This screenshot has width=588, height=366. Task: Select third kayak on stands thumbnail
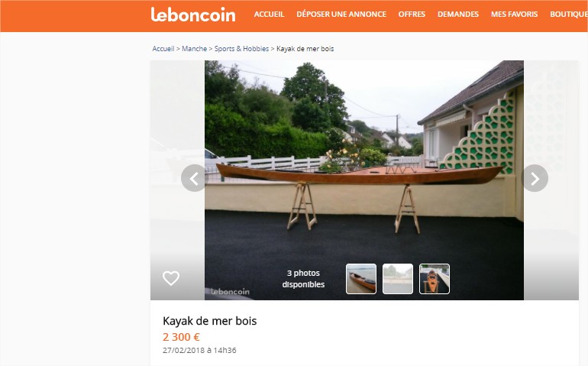point(435,279)
